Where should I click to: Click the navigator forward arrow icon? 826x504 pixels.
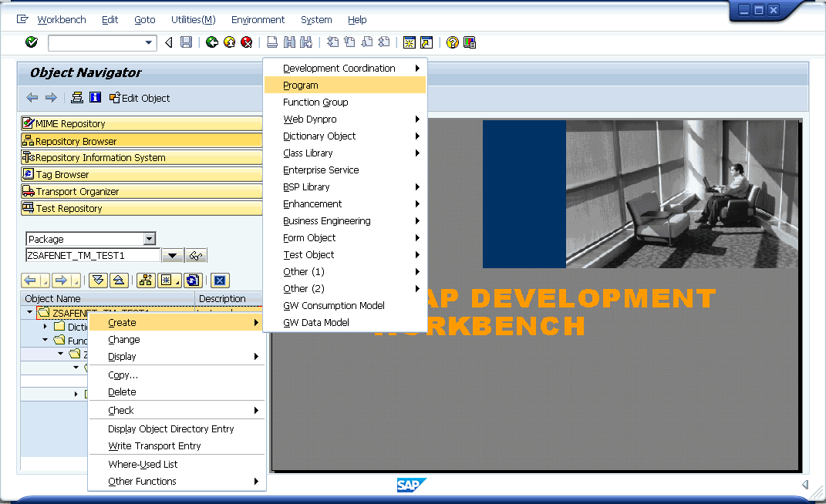[51, 97]
